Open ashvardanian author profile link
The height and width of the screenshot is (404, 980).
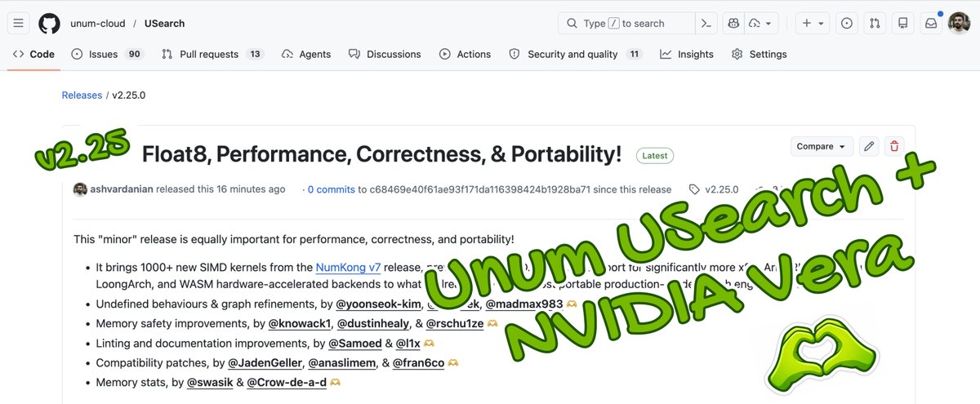click(121, 189)
